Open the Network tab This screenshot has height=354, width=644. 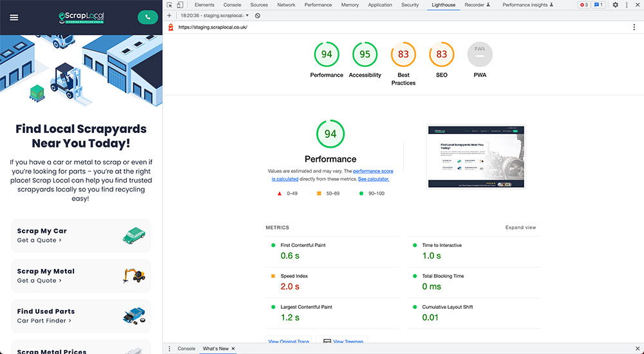(287, 5)
